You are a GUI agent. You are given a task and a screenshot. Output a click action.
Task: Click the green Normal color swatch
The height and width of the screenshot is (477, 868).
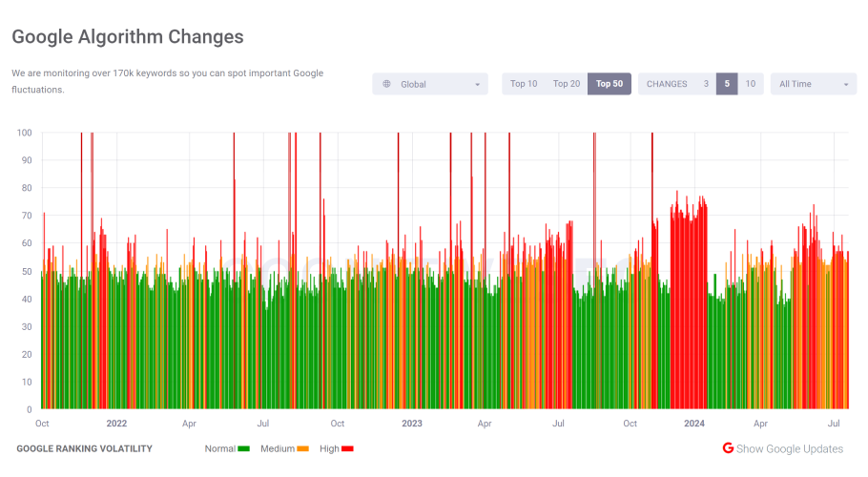point(243,448)
